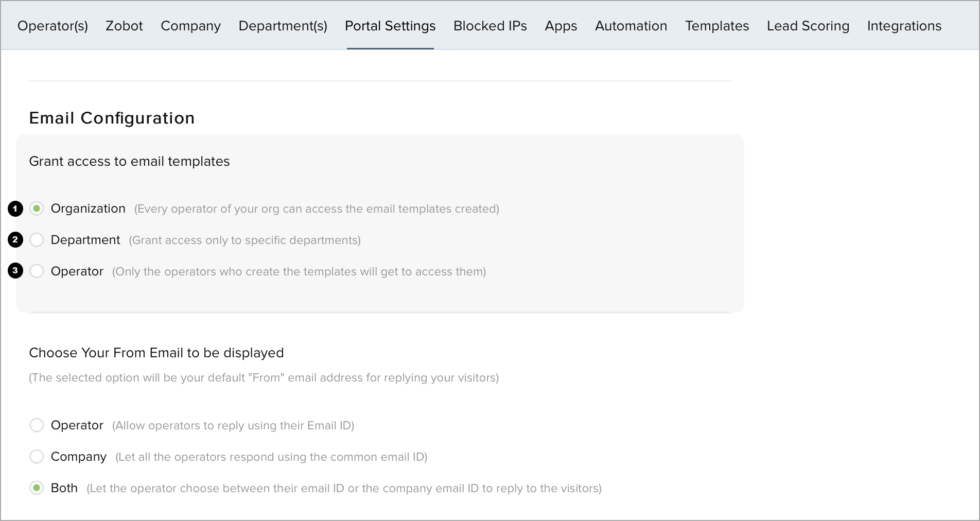The height and width of the screenshot is (521, 980).
Task: Switch to the Zobot tab
Action: pos(124,26)
